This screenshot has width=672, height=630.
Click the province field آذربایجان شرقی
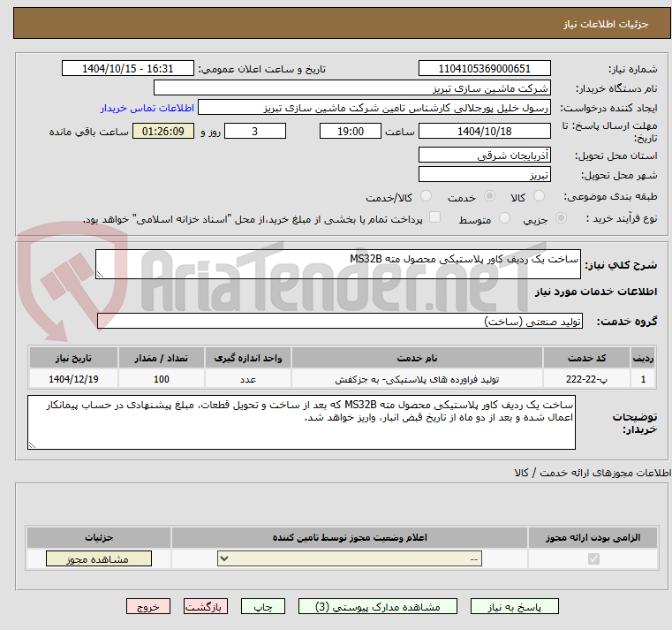coord(484,155)
